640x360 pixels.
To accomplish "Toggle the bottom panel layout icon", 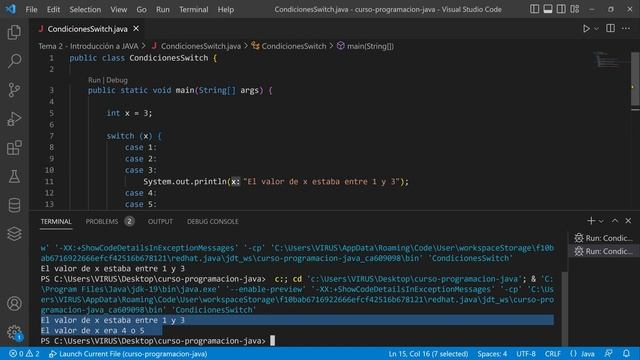I will pos(548,9).
